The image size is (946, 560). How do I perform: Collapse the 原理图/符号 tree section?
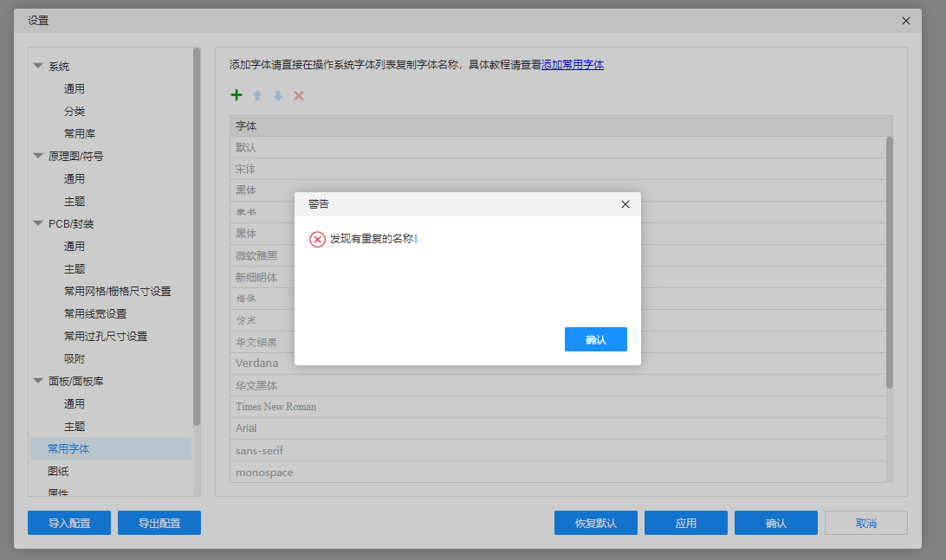coord(38,156)
